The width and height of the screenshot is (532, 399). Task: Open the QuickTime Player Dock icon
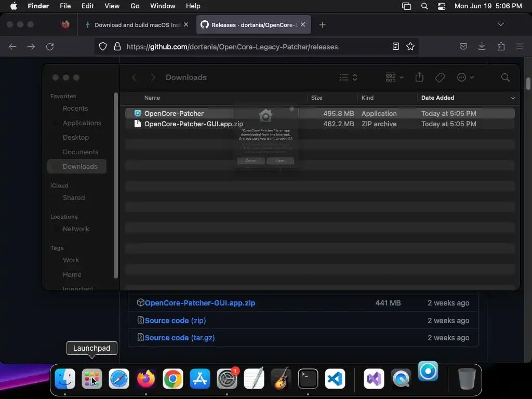(401, 379)
